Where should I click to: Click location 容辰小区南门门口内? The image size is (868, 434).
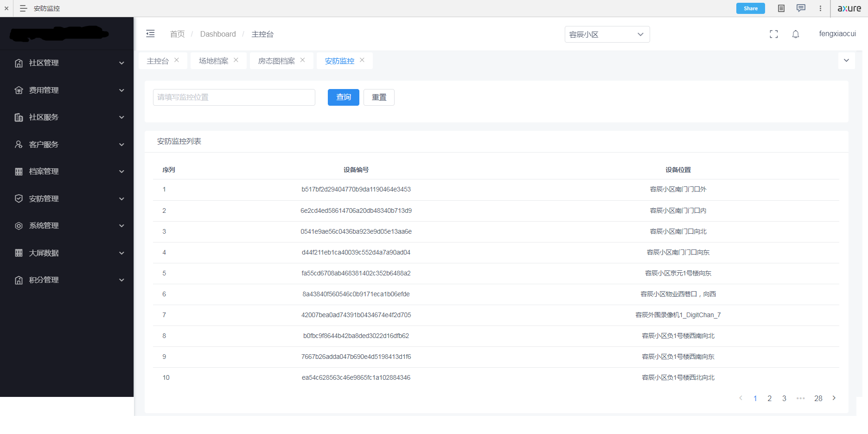(678, 211)
